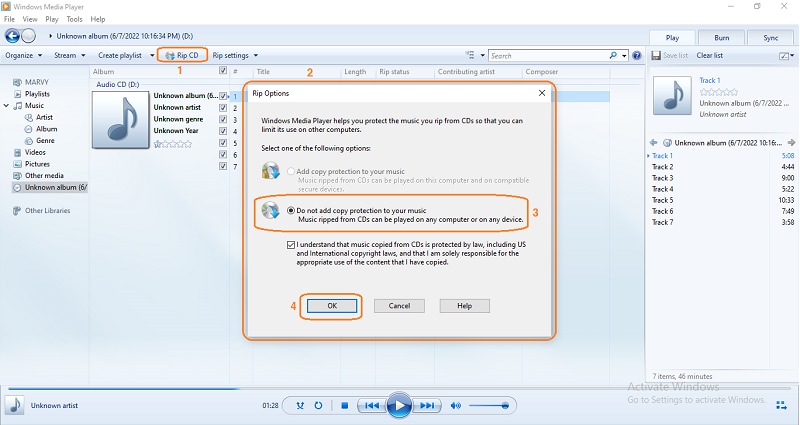
Task: Open the Tools menu
Action: point(74,19)
